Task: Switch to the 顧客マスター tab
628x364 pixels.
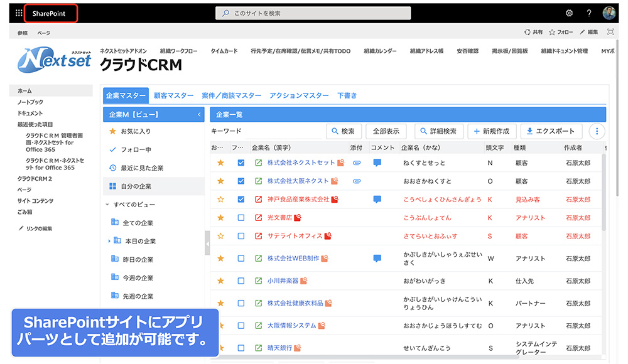Action: 173,95
